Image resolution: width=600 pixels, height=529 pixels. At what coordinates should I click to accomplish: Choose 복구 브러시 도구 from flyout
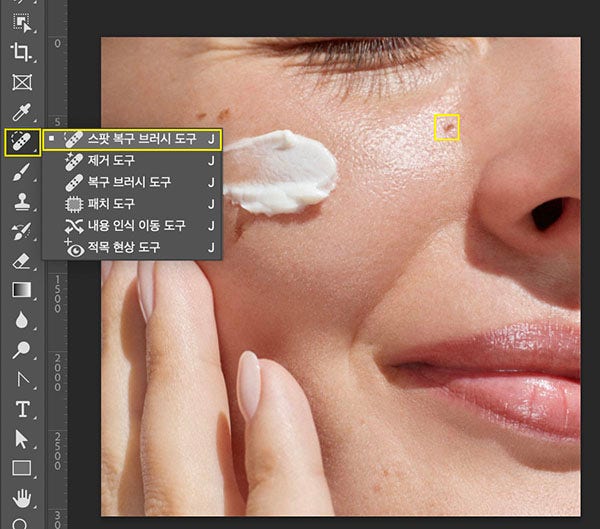tap(132, 182)
